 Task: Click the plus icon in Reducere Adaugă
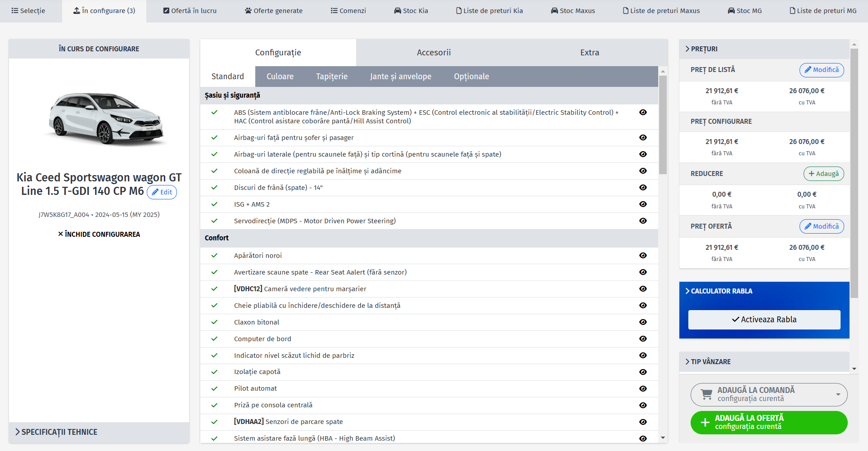[x=811, y=174]
